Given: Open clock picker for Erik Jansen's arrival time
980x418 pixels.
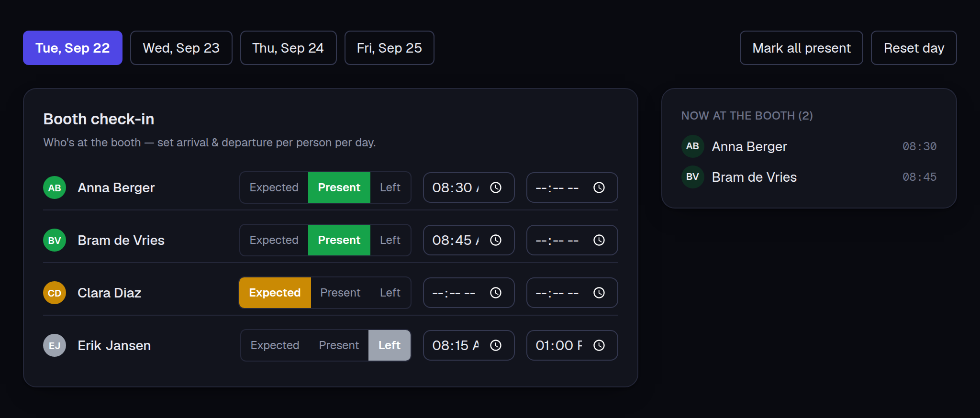Looking at the screenshot, I should (496, 345).
